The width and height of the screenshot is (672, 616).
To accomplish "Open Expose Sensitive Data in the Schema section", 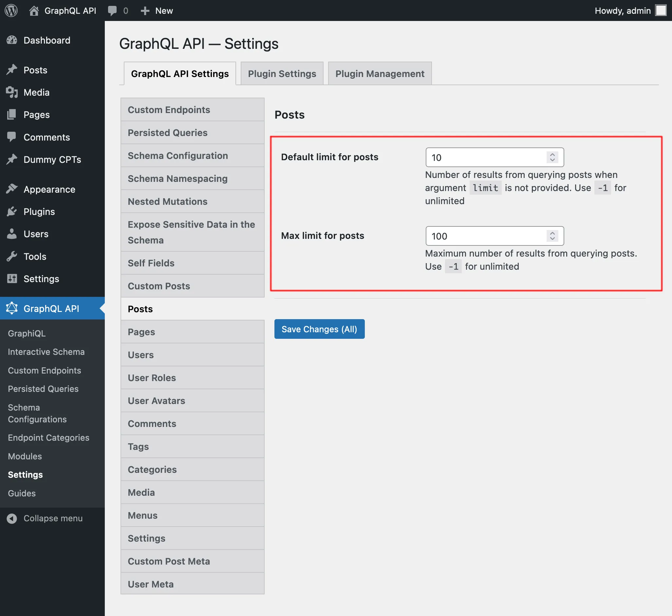I will 192,232.
